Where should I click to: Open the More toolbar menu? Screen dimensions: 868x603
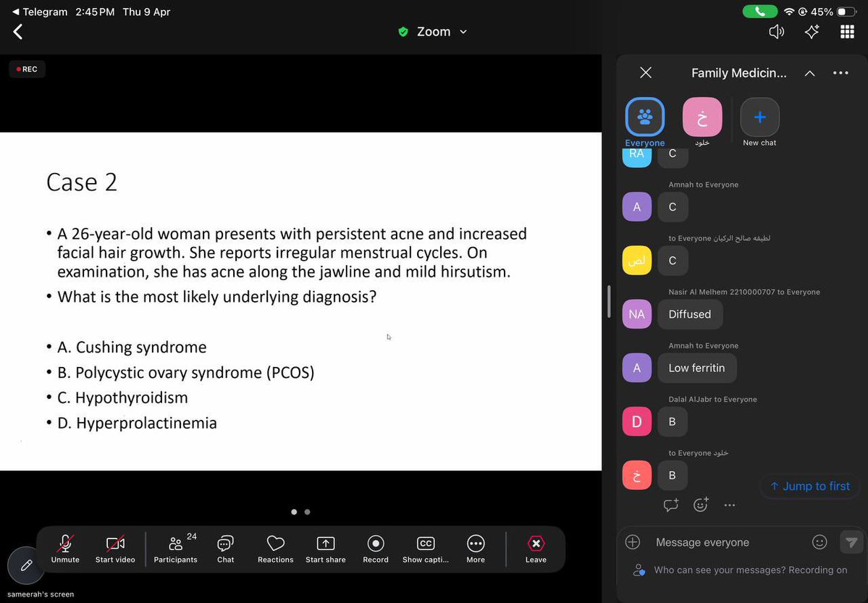pyautogui.click(x=476, y=549)
